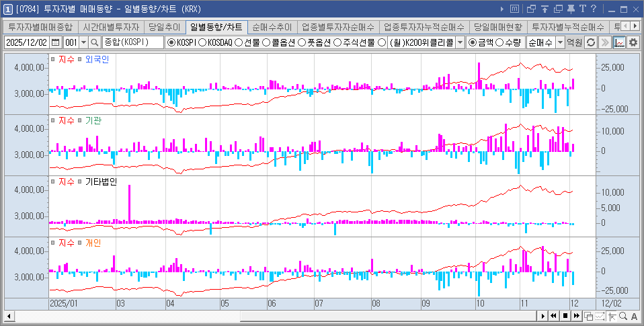Open the 순매수 dropdown arrow
Image resolution: width=644 pixels, height=326 pixels.
click(x=560, y=42)
